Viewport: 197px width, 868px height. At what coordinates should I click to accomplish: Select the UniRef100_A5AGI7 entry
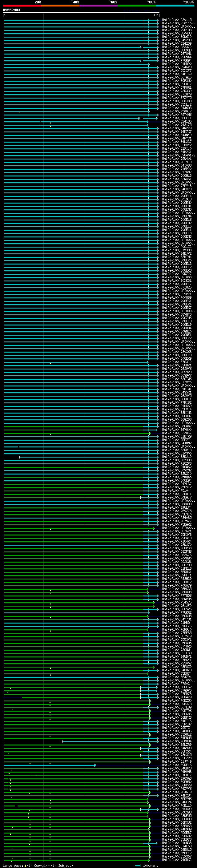177,111
